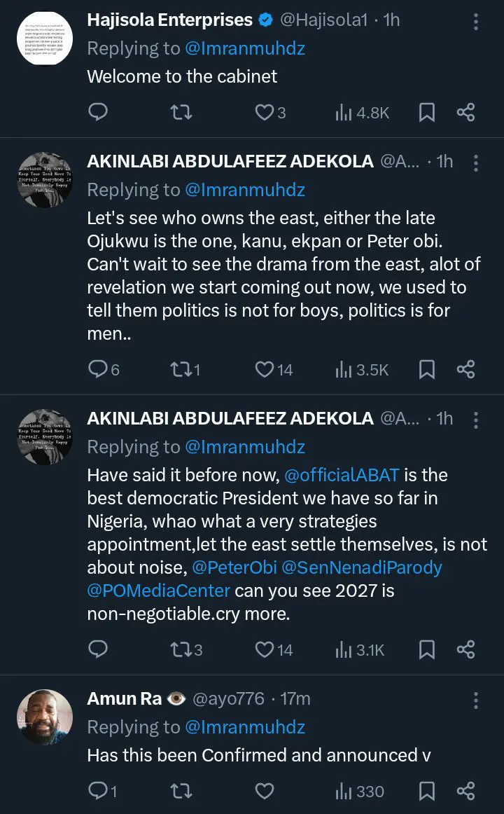The width and height of the screenshot is (504, 814).
Task: Bookmark Amun Ra's tweet
Action: click(426, 792)
